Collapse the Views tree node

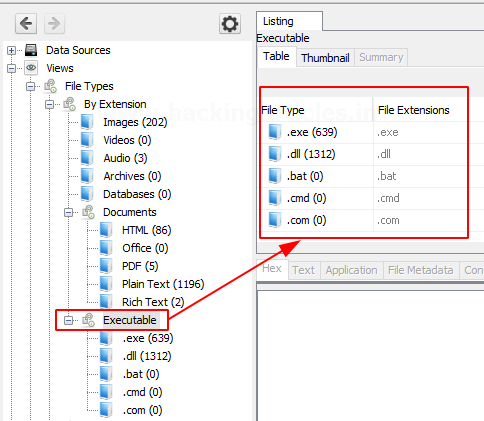coord(11,68)
